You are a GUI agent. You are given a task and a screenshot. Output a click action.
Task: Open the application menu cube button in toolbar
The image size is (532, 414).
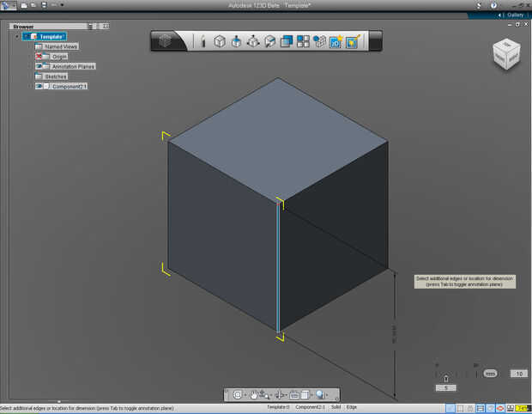166,40
